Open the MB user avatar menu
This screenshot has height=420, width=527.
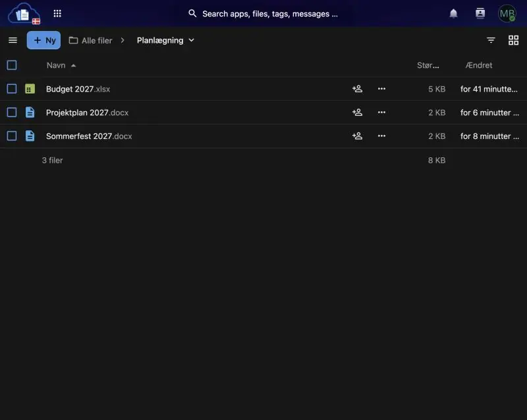coord(507,13)
